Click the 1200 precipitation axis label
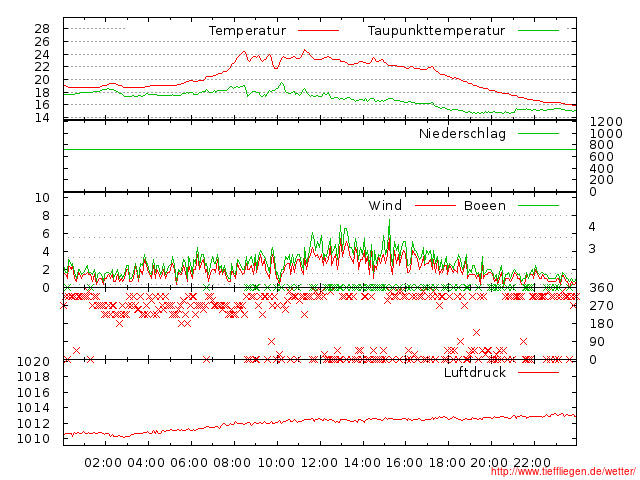The image size is (640, 480). [x=606, y=122]
